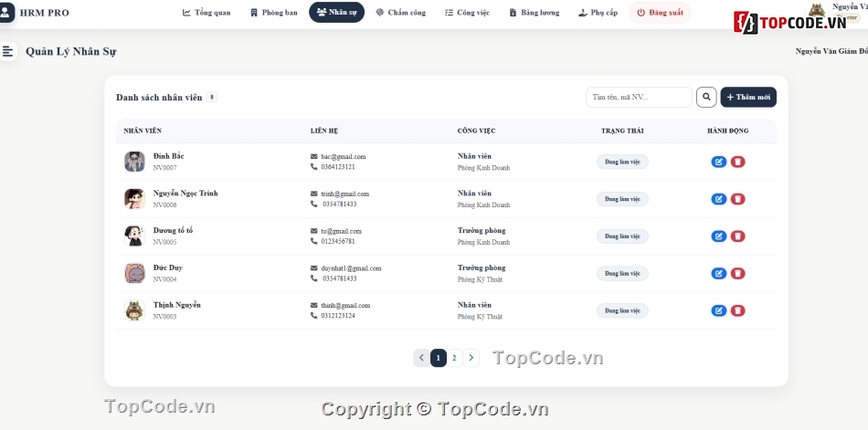Switch to Bảng lương section
Screen dimensions: 868x430
click(x=535, y=12)
